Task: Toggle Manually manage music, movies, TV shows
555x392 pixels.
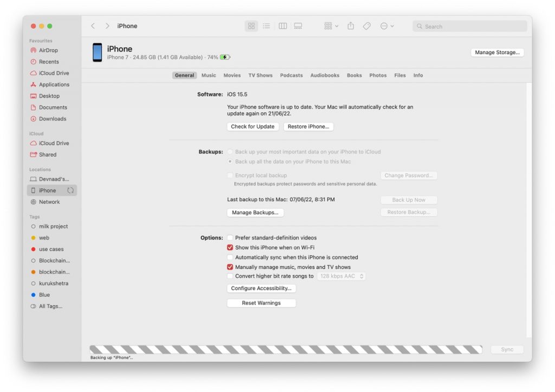Action: click(230, 267)
